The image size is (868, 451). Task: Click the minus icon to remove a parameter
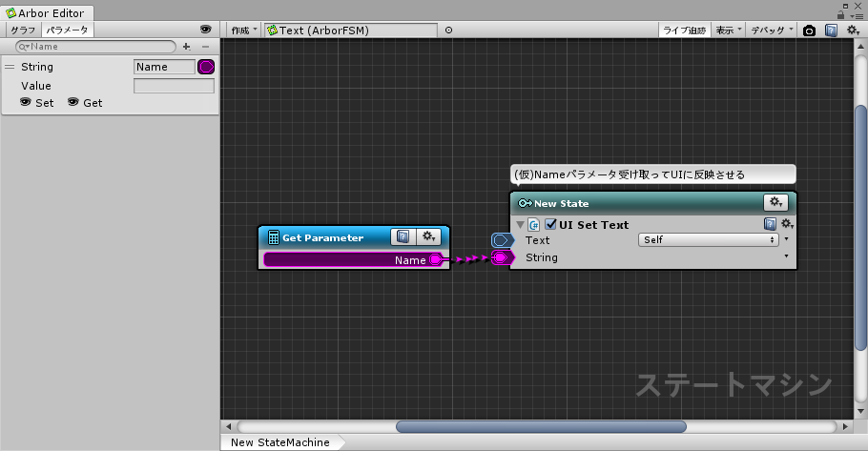coord(204,46)
